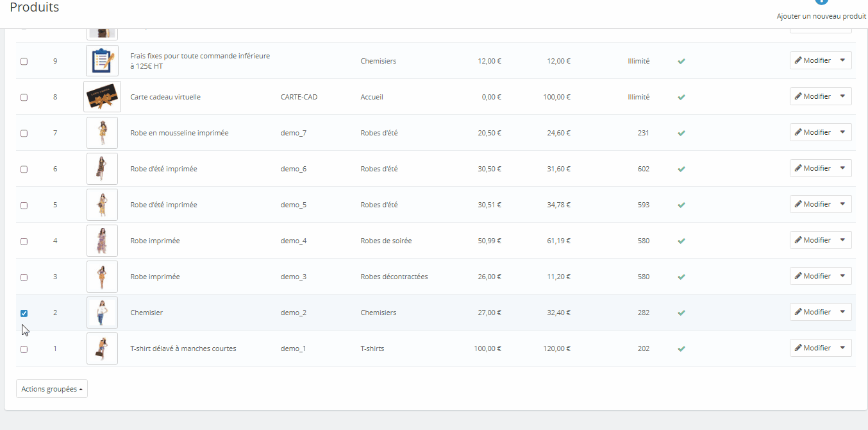Click green status checkmark for Carte cadeau virtuelle
This screenshot has width=868, height=430.
[681, 97]
